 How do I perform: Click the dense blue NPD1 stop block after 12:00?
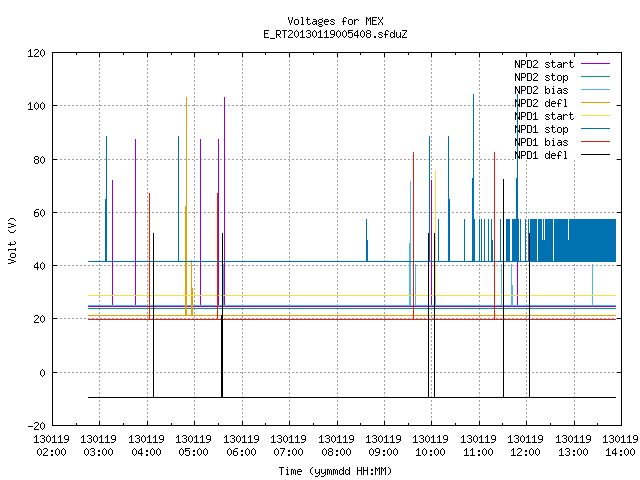(x=571, y=240)
